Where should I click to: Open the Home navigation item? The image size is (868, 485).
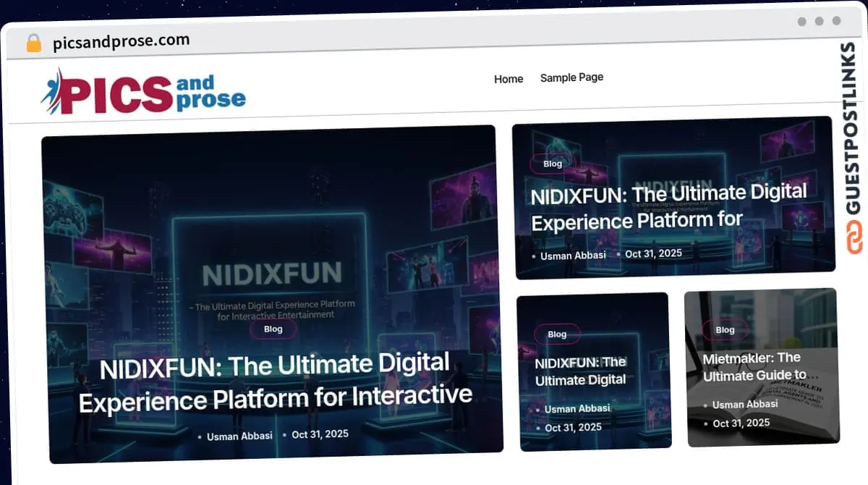pyautogui.click(x=509, y=79)
